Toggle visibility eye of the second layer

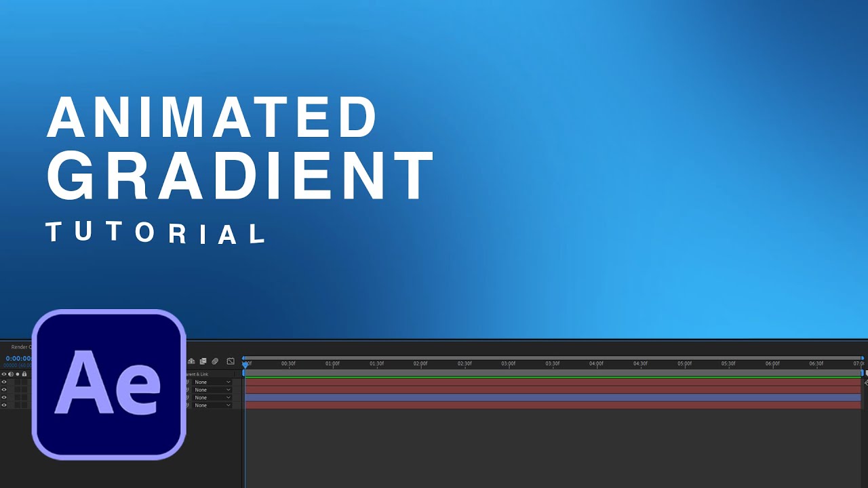click(x=4, y=390)
